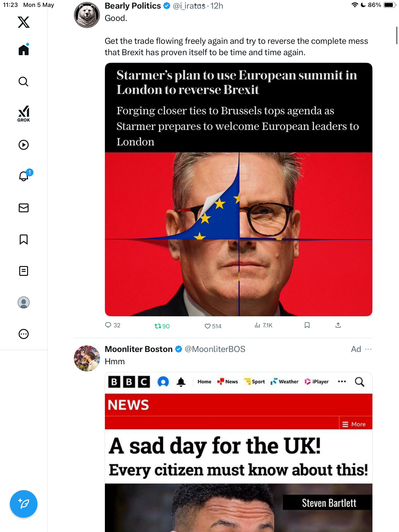This screenshot has height=532, width=399.
Task: Open Lists in the sidebar
Action: [24, 271]
